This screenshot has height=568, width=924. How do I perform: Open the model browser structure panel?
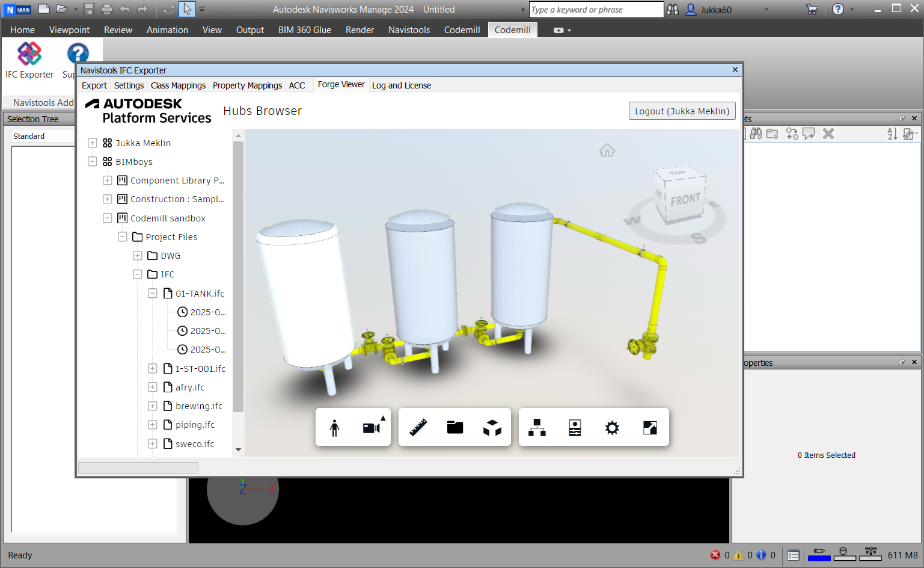(537, 427)
